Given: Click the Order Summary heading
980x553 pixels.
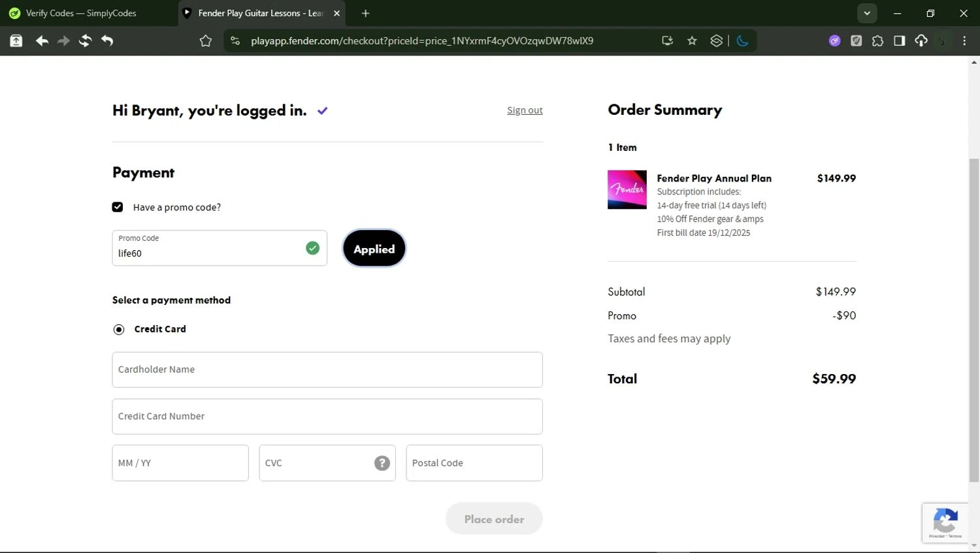Looking at the screenshot, I should pyautogui.click(x=665, y=110).
